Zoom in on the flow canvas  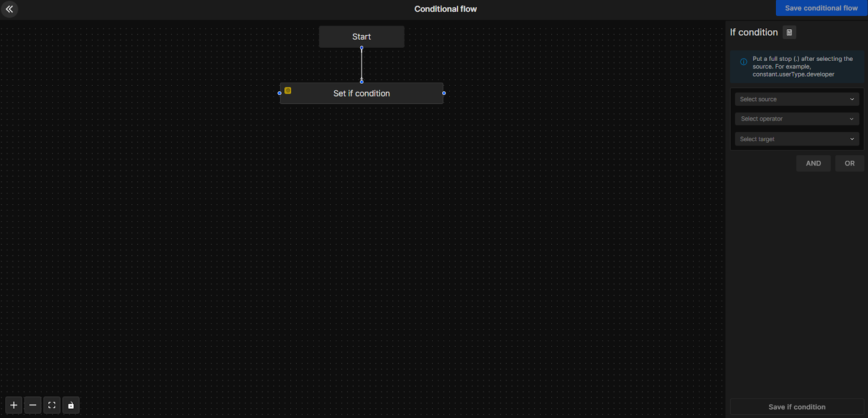pos(14,405)
